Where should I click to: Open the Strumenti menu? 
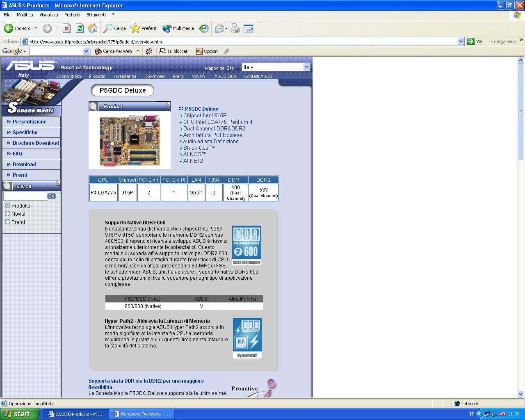pyautogui.click(x=96, y=15)
